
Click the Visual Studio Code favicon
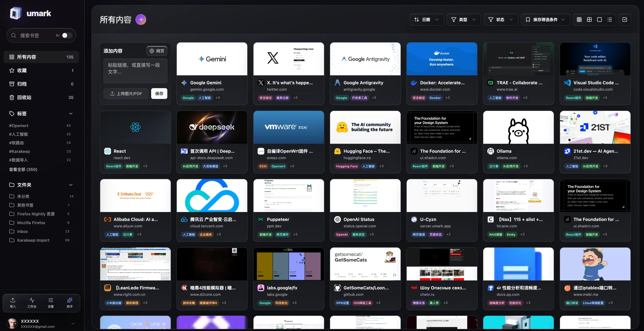click(567, 83)
